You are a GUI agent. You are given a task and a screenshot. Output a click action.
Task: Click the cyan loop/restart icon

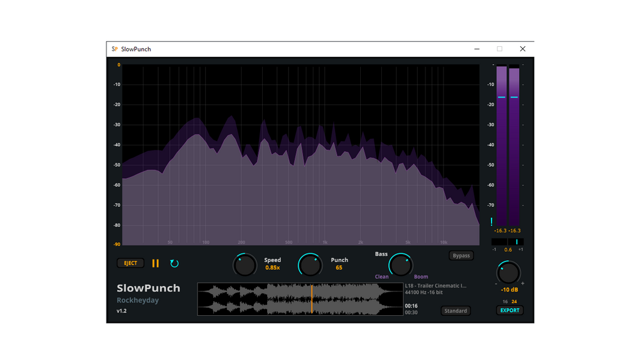click(174, 263)
